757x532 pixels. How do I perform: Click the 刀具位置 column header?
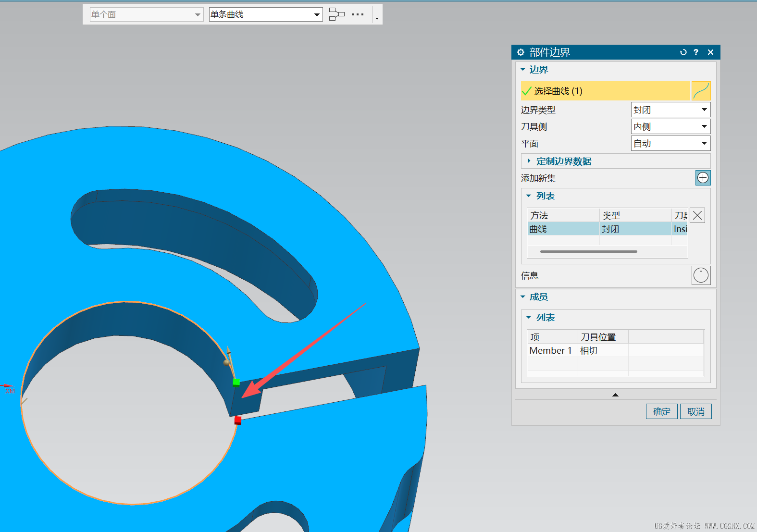(x=603, y=337)
